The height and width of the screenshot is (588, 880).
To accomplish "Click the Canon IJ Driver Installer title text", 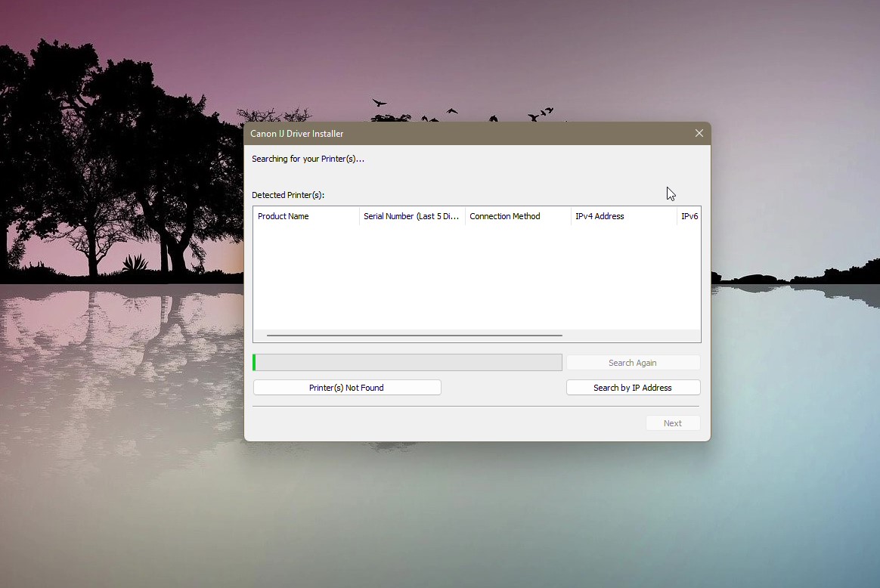I will pyautogui.click(x=297, y=134).
